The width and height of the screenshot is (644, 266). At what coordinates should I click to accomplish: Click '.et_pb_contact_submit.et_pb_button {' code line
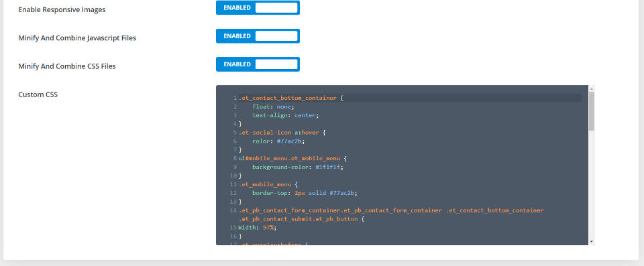pos(301,219)
